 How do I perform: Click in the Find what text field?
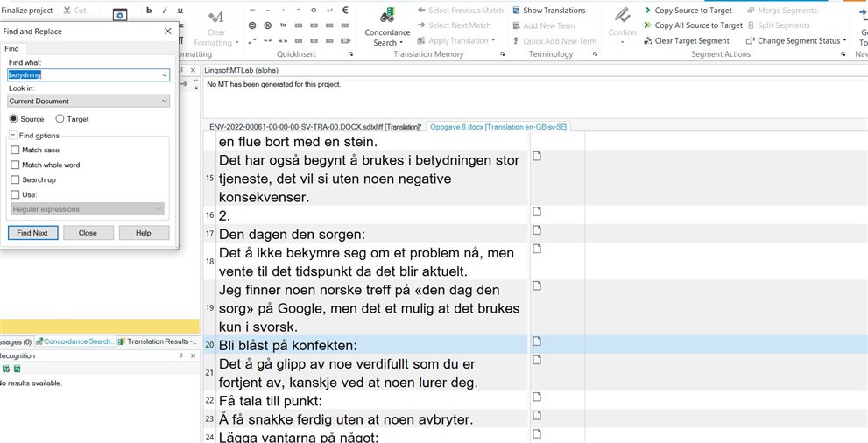click(x=83, y=74)
